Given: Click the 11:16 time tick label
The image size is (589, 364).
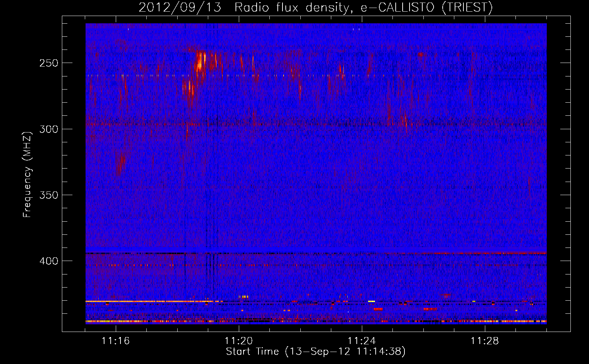Looking at the screenshot, I should point(116,341).
